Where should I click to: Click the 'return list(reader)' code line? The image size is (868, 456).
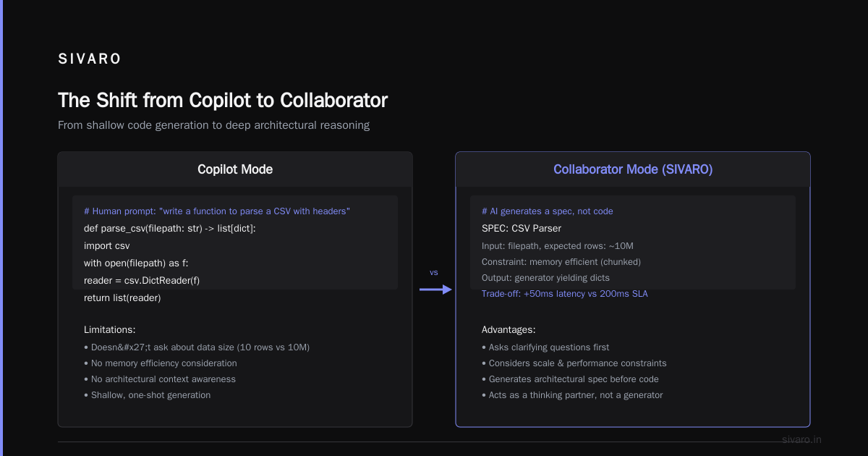(122, 297)
